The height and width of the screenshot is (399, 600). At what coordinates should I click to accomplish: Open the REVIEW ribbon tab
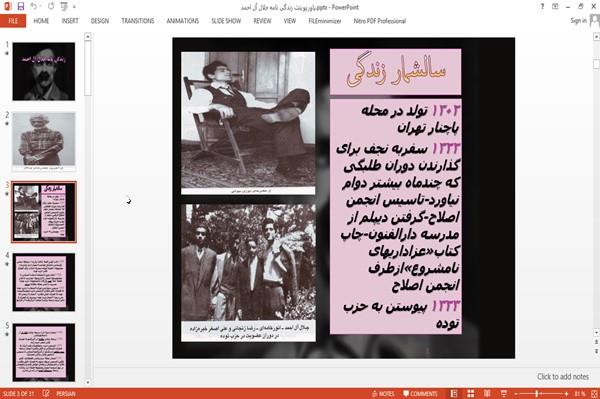tap(262, 21)
